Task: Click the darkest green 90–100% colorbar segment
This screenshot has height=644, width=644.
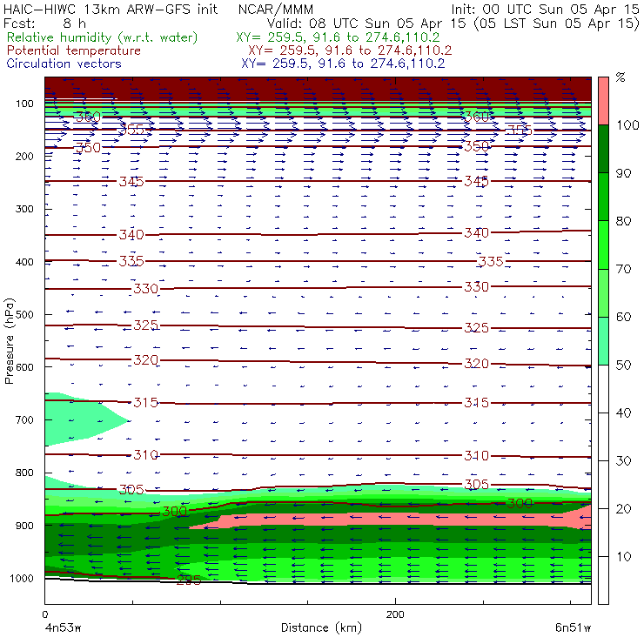Action: [603, 149]
